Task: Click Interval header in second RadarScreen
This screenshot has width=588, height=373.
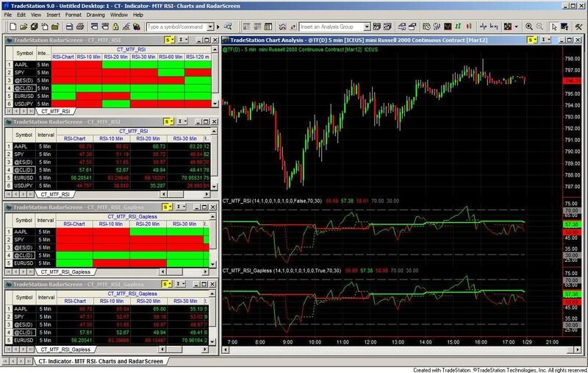Action: [x=46, y=135]
